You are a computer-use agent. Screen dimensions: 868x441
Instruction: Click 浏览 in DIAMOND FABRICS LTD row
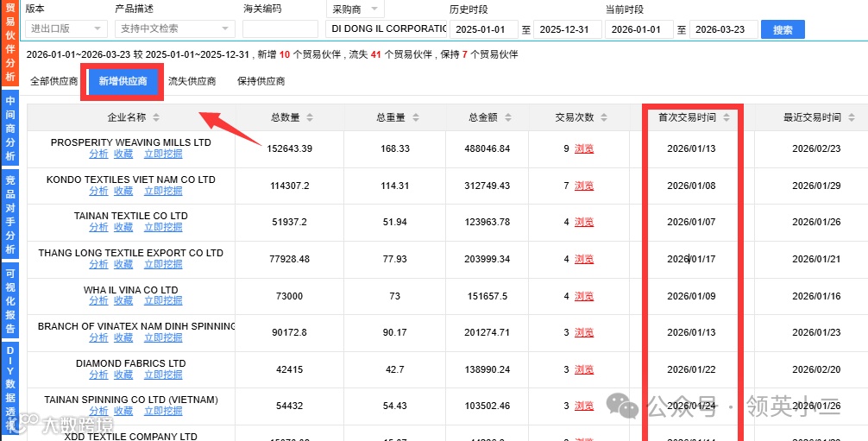584,369
